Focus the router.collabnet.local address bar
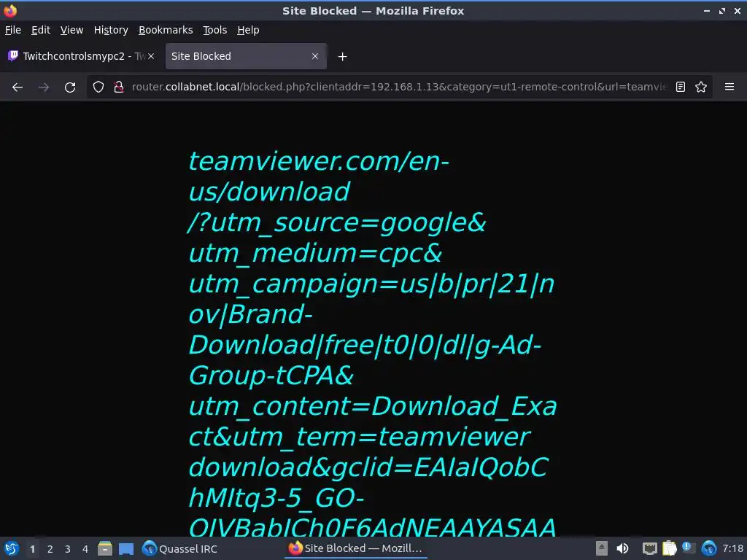 399,87
